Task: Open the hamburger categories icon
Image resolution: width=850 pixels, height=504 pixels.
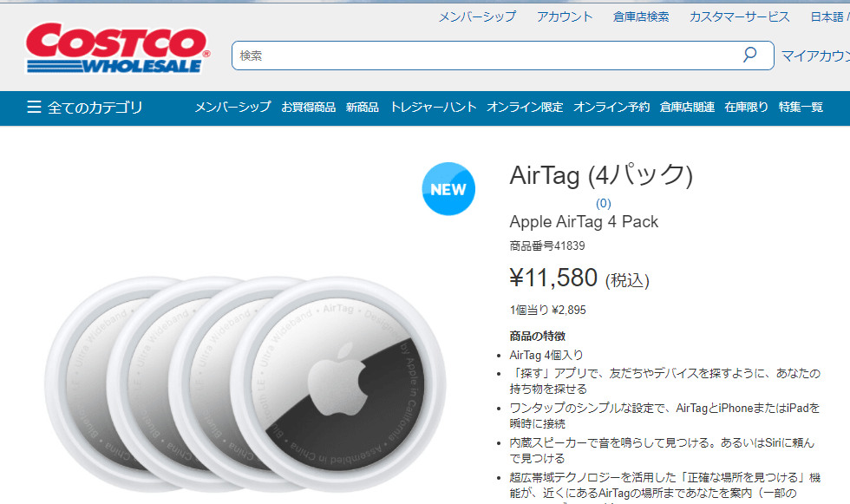Action: click(x=34, y=108)
